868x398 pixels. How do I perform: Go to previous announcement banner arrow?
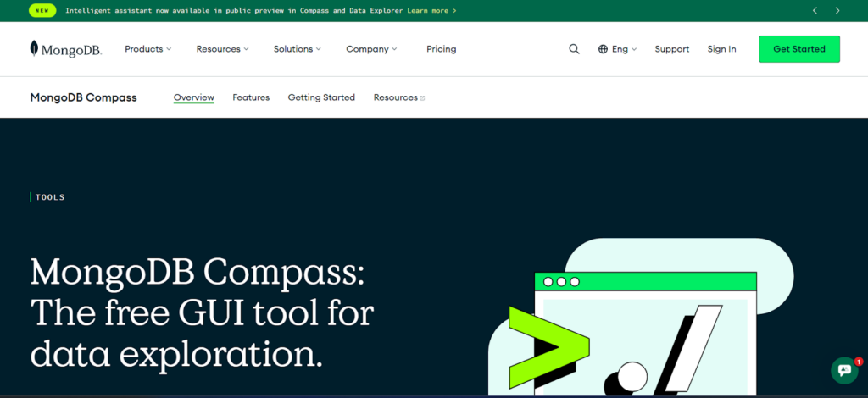point(815,11)
